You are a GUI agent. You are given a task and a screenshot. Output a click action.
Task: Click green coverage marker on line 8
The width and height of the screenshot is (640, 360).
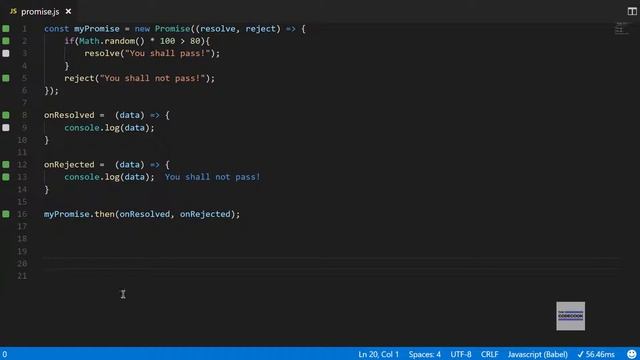point(6,115)
